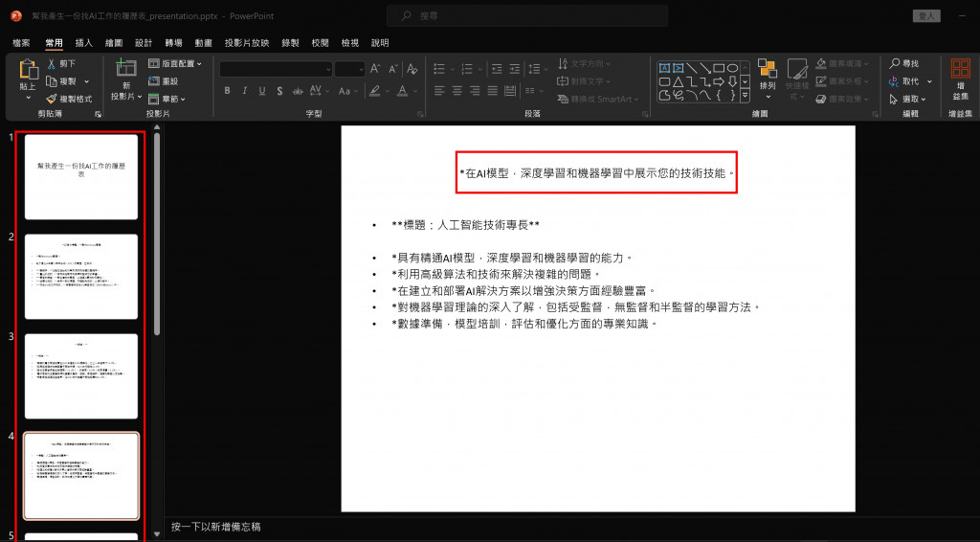Toggle Italic formatting
The width and height of the screenshot is (980, 542).
[x=244, y=91]
